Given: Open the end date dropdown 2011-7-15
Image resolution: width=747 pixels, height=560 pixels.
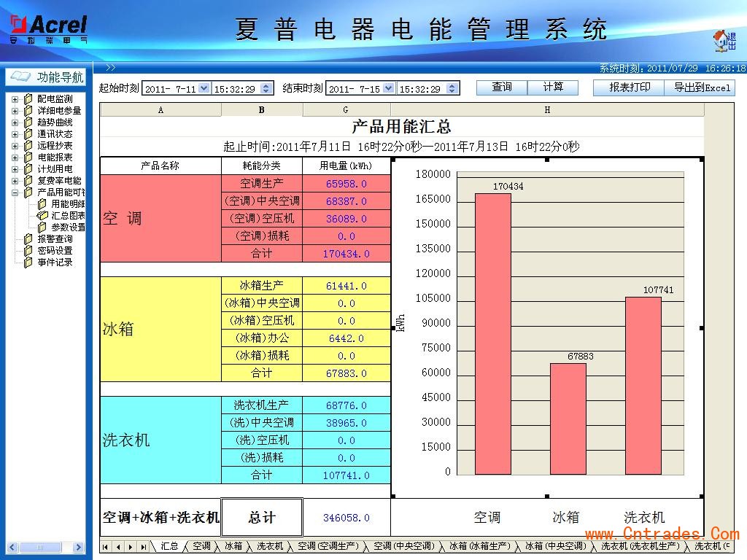Looking at the screenshot, I should click(388, 88).
